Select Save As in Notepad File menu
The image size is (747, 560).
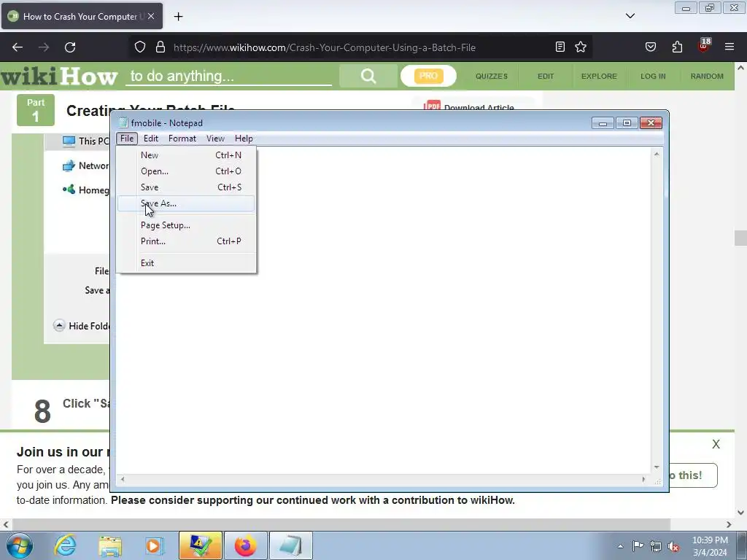click(186, 203)
